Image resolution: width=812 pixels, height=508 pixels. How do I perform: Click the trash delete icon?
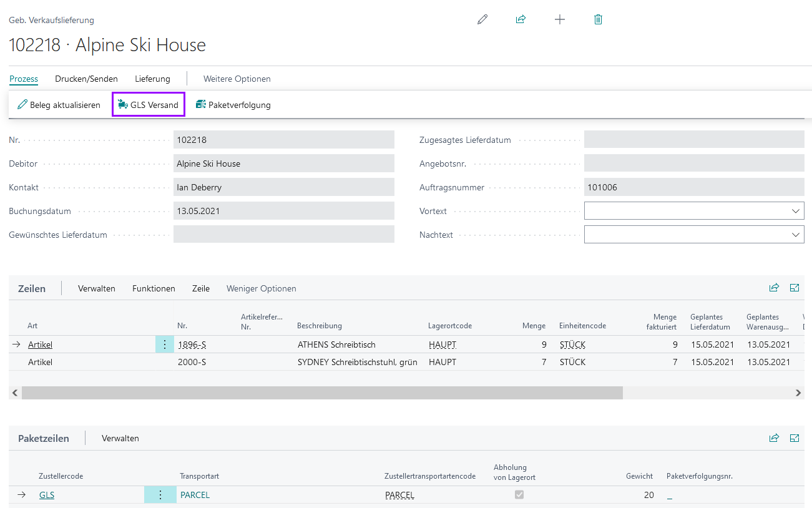coord(598,19)
